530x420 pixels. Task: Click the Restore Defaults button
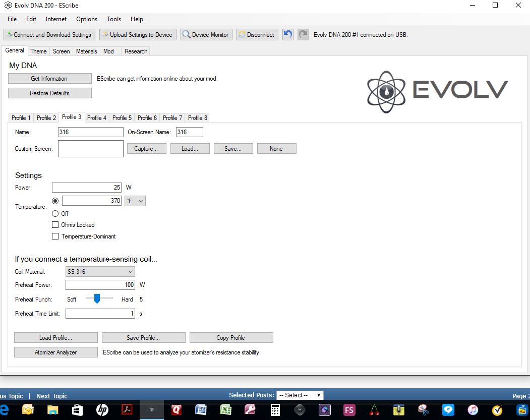click(x=49, y=93)
